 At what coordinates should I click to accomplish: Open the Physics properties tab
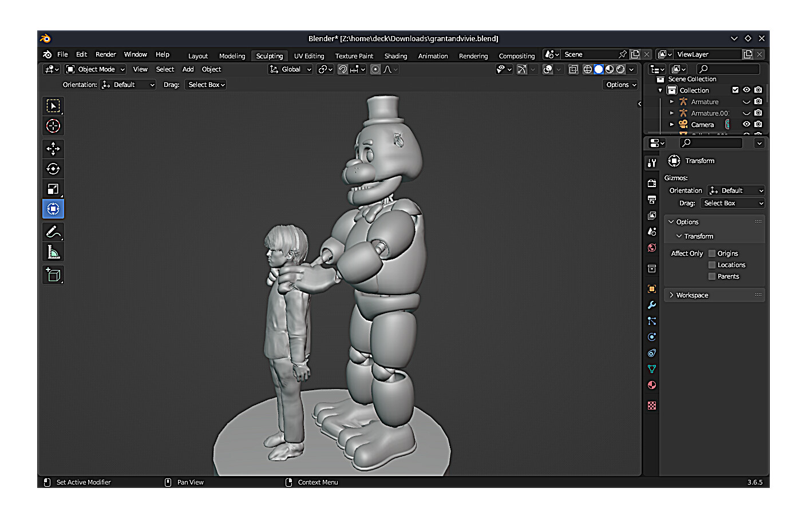651,337
